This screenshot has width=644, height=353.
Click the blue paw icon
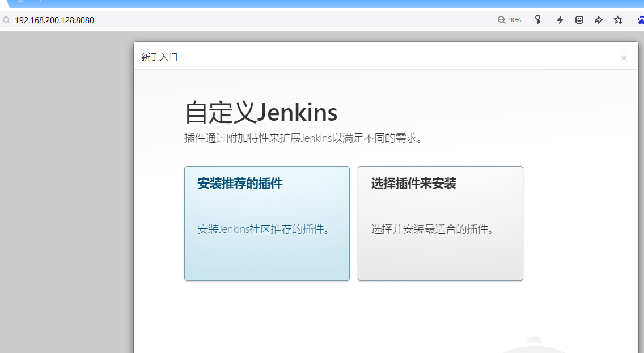(641, 20)
